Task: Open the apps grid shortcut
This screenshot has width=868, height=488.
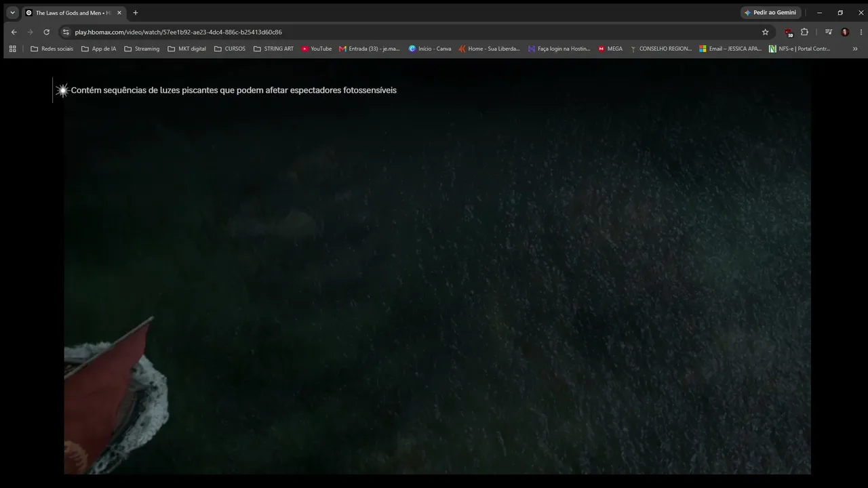Action: [x=12, y=49]
